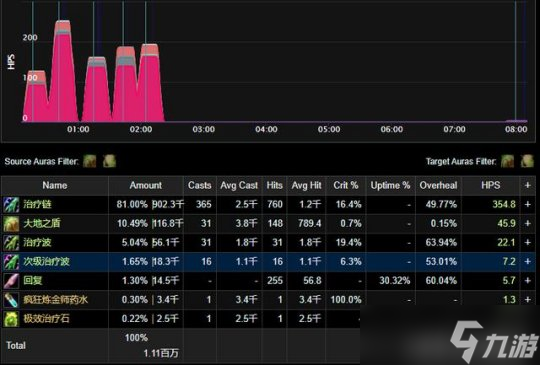Click the 次级治疗波 spell icon
Image resolution: width=540 pixels, height=365 pixels.
point(11,262)
